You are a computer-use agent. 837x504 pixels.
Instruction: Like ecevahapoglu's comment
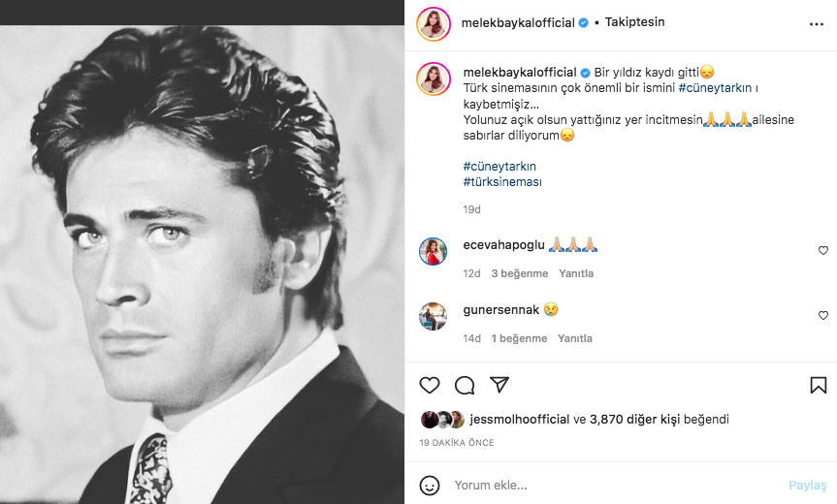823,250
